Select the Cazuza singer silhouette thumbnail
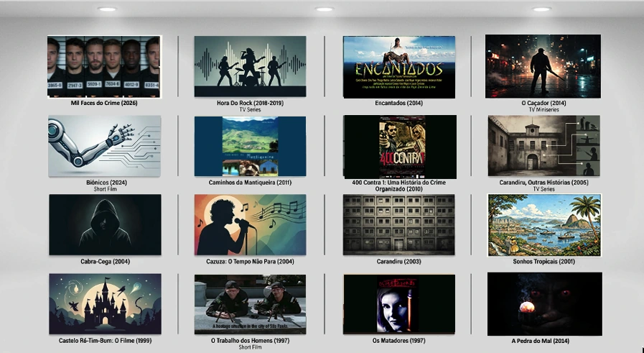The width and height of the screenshot is (644, 353). coord(250,225)
